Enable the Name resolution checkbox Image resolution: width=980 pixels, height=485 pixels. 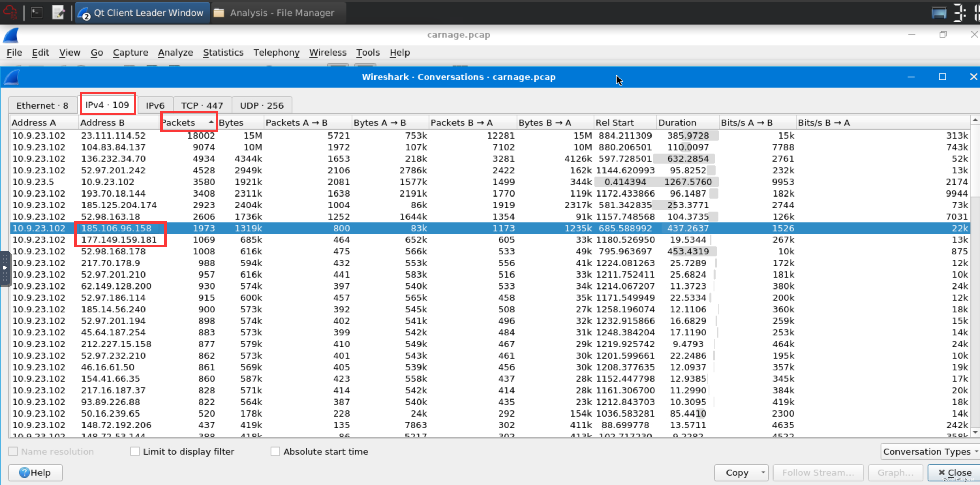[x=13, y=452]
